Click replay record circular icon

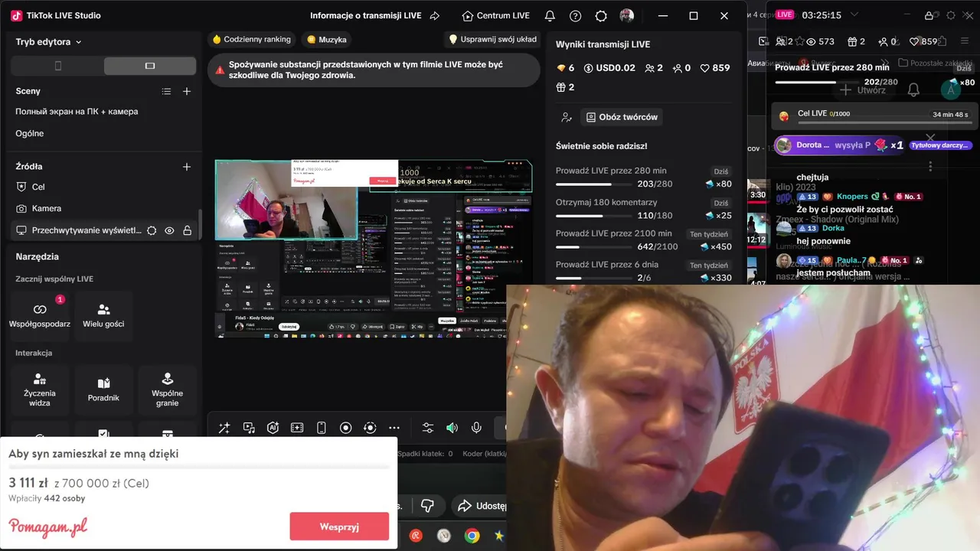tap(370, 428)
